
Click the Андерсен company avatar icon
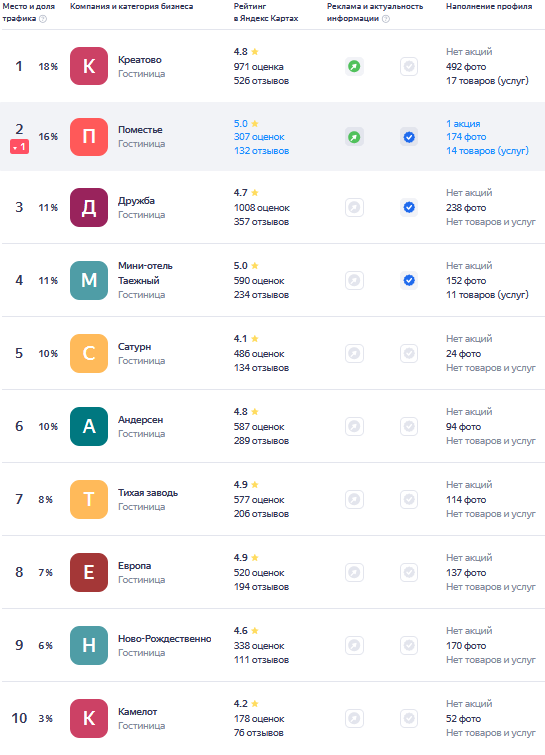[x=89, y=426]
